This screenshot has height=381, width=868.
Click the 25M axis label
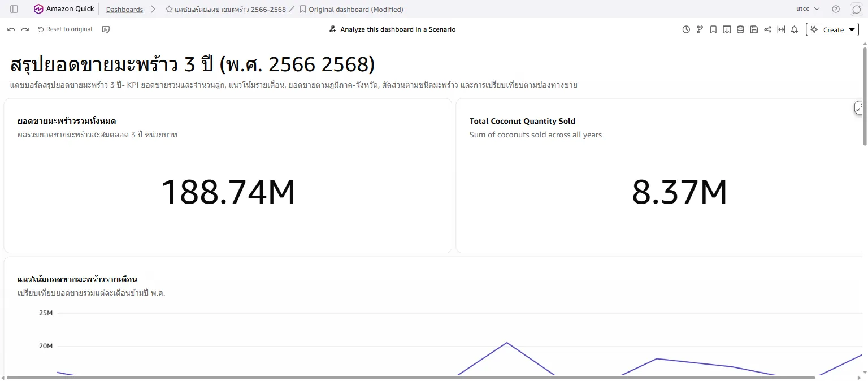pos(46,313)
